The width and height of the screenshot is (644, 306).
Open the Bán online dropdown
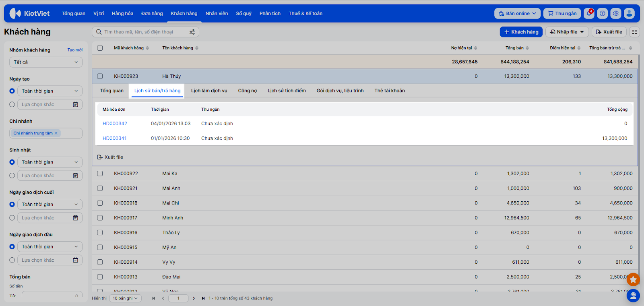[518, 13]
